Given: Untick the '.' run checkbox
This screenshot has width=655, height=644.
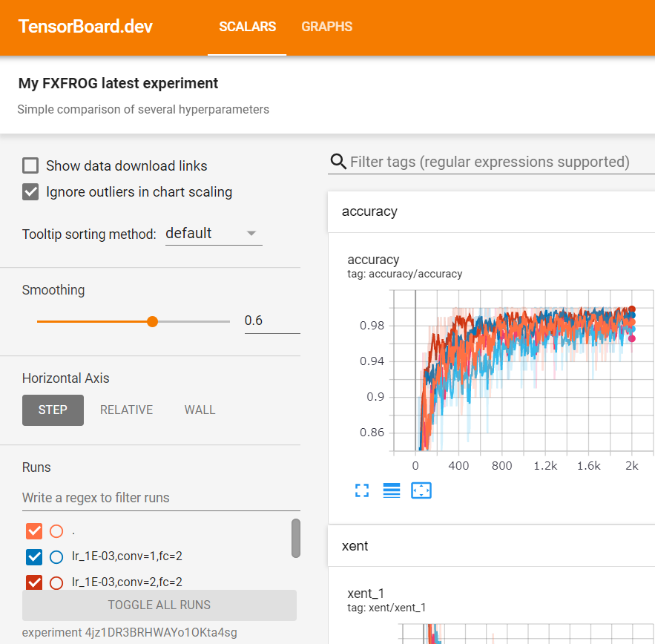Looking at the screenshot, I should [34, 531].
